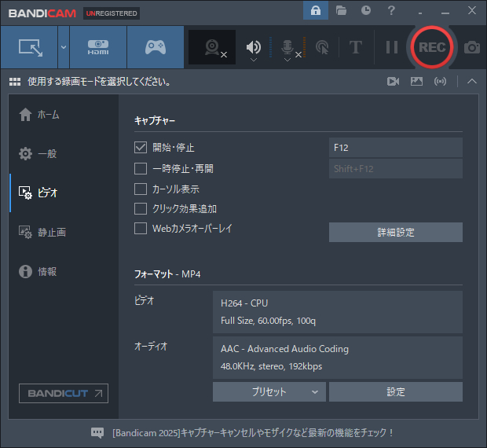Viewport: 487px width, 448px height.
Task: Open 詳細設定 button
Action: [396, 232]
